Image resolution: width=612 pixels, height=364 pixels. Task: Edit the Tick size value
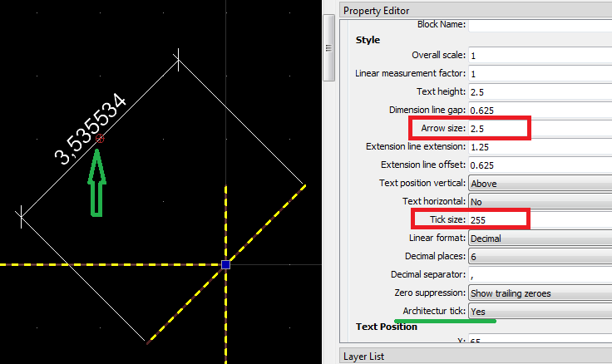pyautogui.click(x=497, y=220)
